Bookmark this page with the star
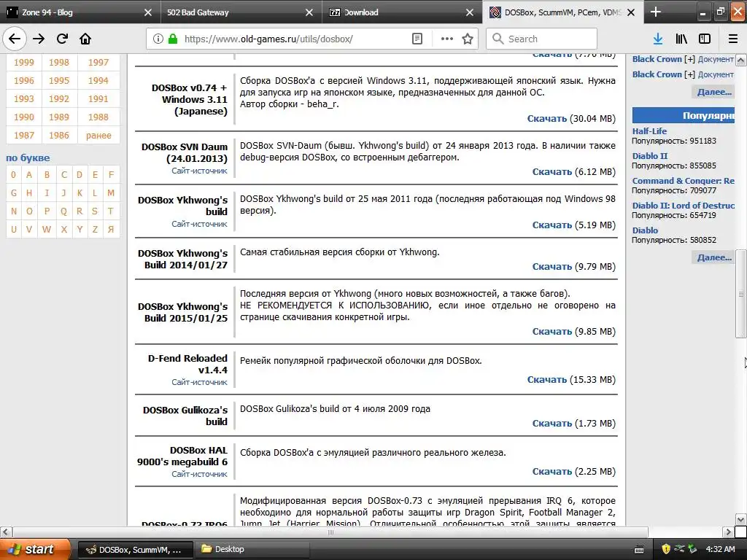Viewport: 747px width, 560px height. click(x=468, y=39)
